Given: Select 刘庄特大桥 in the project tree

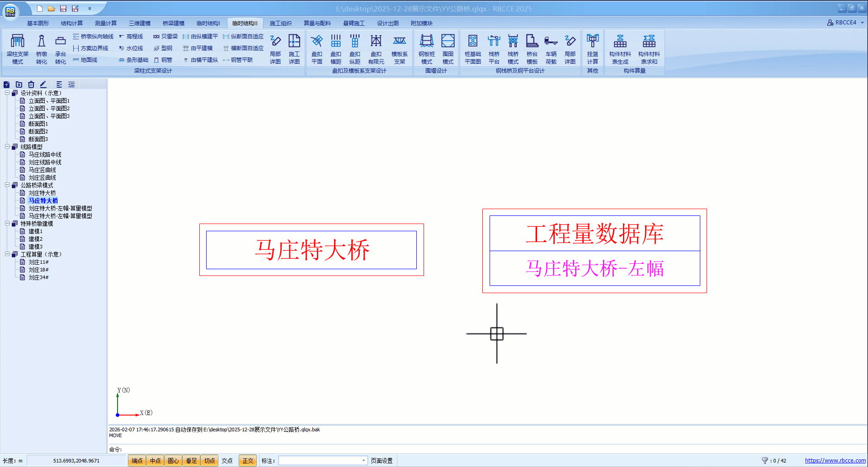Looking at the screenshot, I should tap(42, 193).
